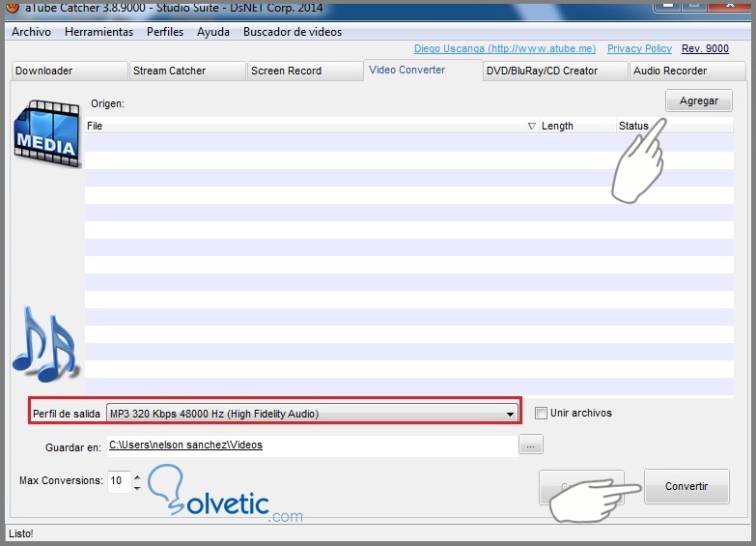Open the Buscador de videos menu
The image size is (756, 546).
(x=293, y=32)
